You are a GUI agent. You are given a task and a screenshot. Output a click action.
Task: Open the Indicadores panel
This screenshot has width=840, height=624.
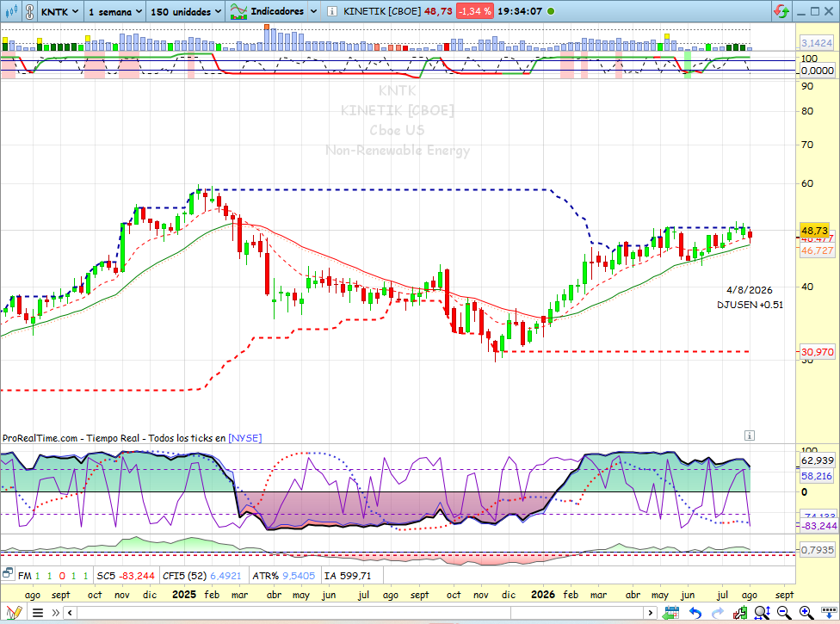pos(267,11)
